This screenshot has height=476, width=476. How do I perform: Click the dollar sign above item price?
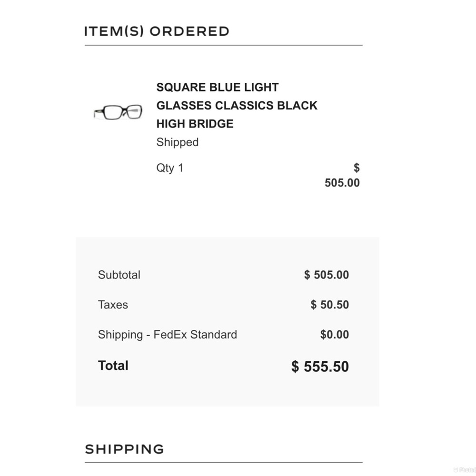(357, 168)
